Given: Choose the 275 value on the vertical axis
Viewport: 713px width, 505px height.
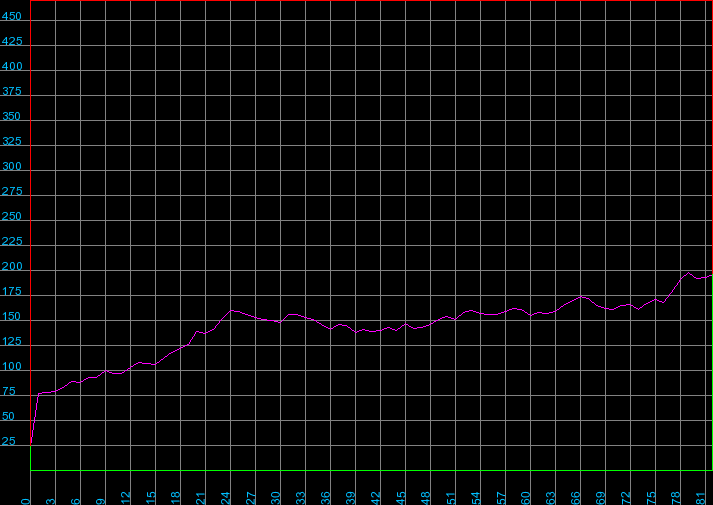Looking at the screenshot, I should (x=12, y=191).
